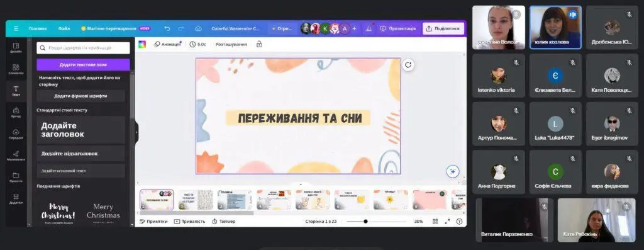Image resolution: width=644 pixels, height=250 pixels.
Task: Collapse the left text panel handle
Action: pyautogui.click(x=136, y=132)
